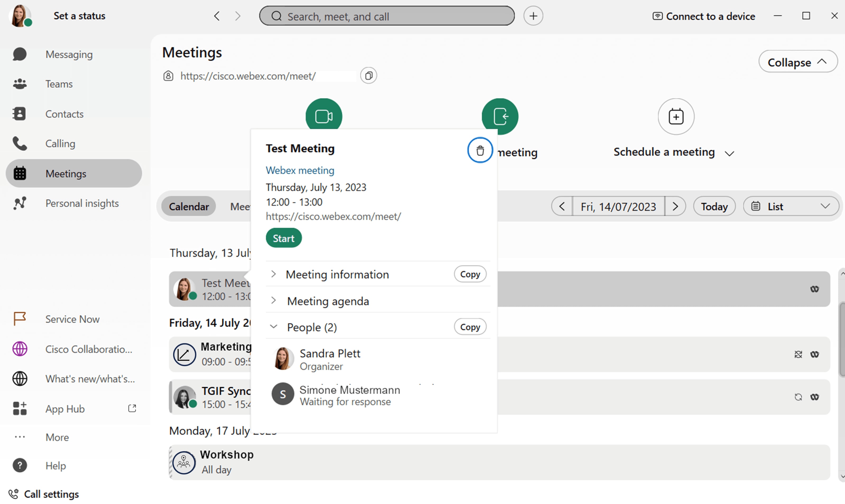Open App Hub from sidebar
845x504 pixels.
[65, 409]
